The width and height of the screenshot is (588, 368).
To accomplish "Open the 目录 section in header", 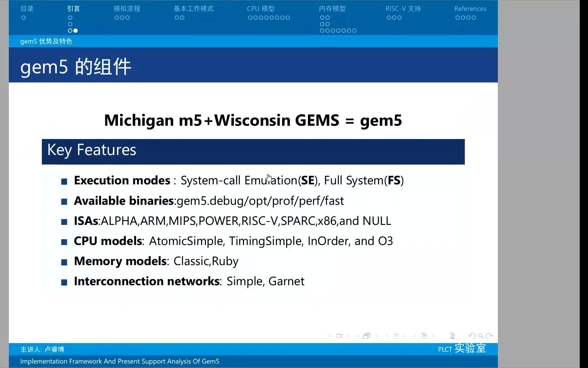I will pos(27,9).
